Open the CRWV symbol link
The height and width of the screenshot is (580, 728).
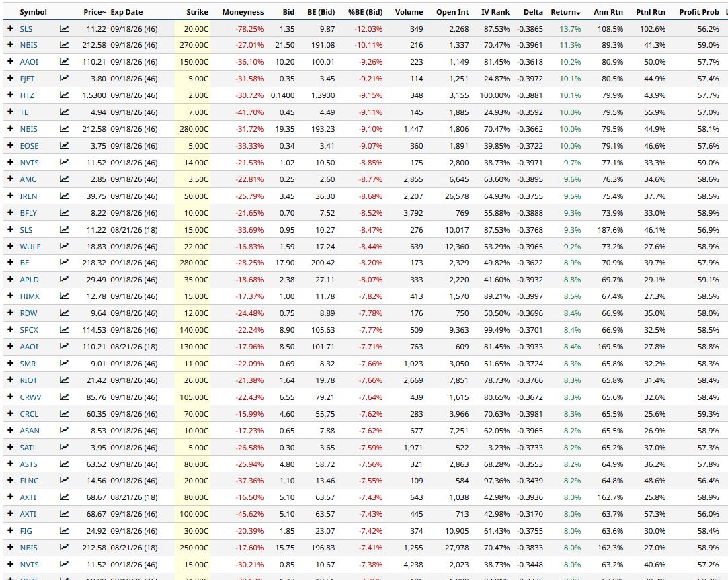(x=30, y=397)
